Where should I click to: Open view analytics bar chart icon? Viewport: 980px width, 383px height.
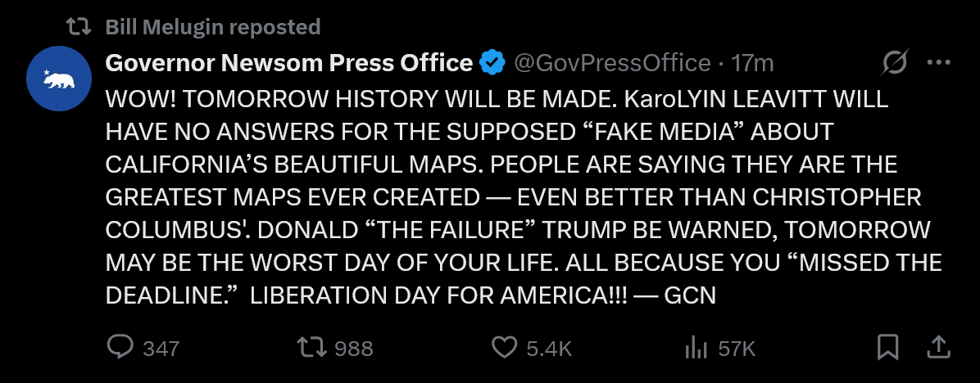(696, 347)
